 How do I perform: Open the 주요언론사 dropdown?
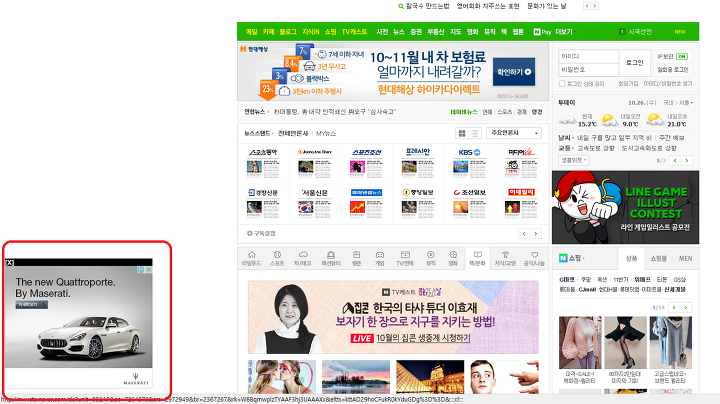coord(514,133)
